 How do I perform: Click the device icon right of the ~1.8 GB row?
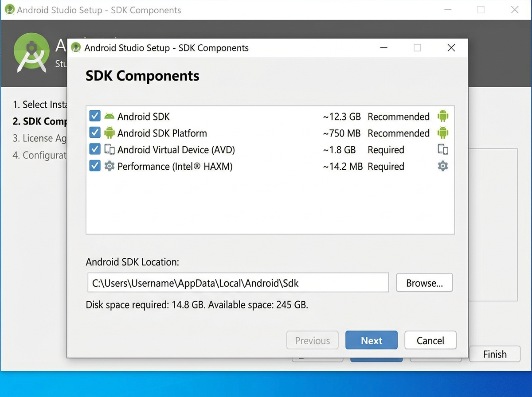tap(443, 150)
